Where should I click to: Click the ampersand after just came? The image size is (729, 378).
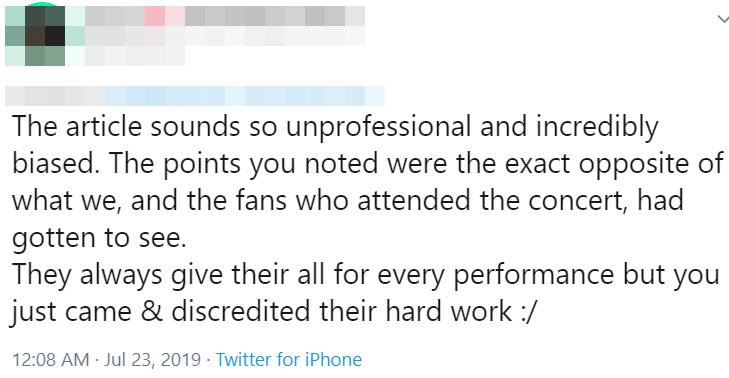point(151,312)
